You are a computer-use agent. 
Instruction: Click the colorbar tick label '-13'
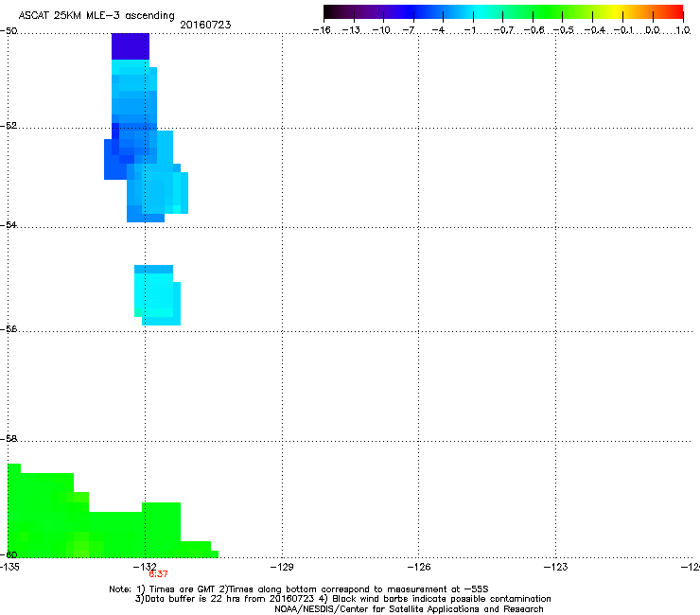pyautogui.click(x=351, y=30)
